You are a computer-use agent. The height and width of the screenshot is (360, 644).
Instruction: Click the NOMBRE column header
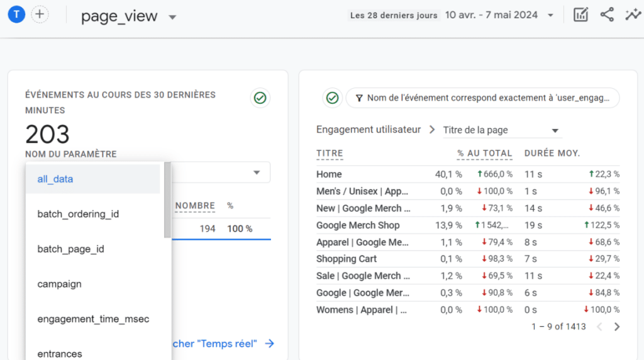[195, 205]
